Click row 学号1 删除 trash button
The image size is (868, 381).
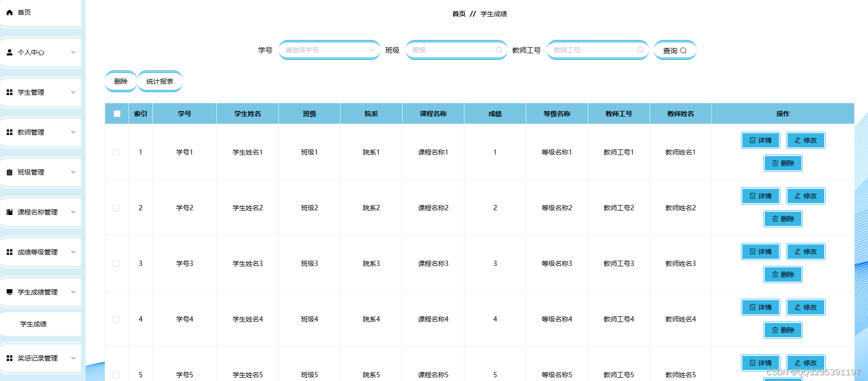click(783, 163)
